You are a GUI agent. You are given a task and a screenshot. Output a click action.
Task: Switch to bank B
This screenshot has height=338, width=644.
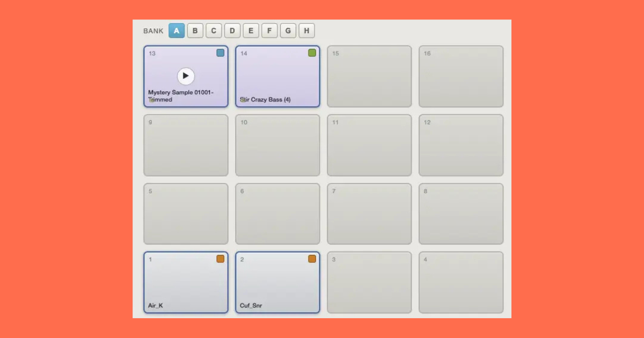click(195, 31)
